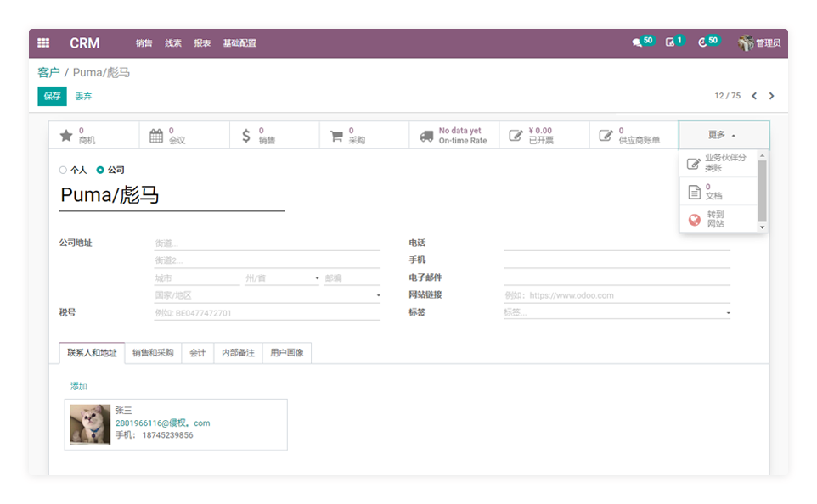Open the calendar 会议 meetings stat button

click(x=183, y=136)
